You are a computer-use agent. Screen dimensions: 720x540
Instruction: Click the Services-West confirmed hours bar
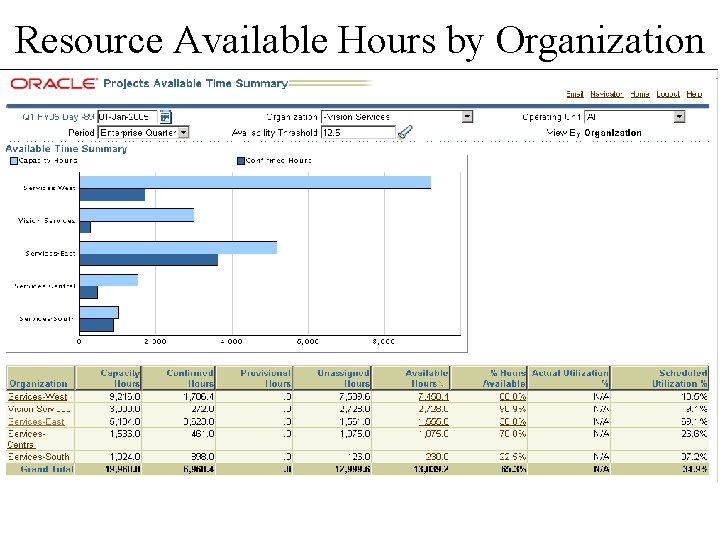coord(112,195)
